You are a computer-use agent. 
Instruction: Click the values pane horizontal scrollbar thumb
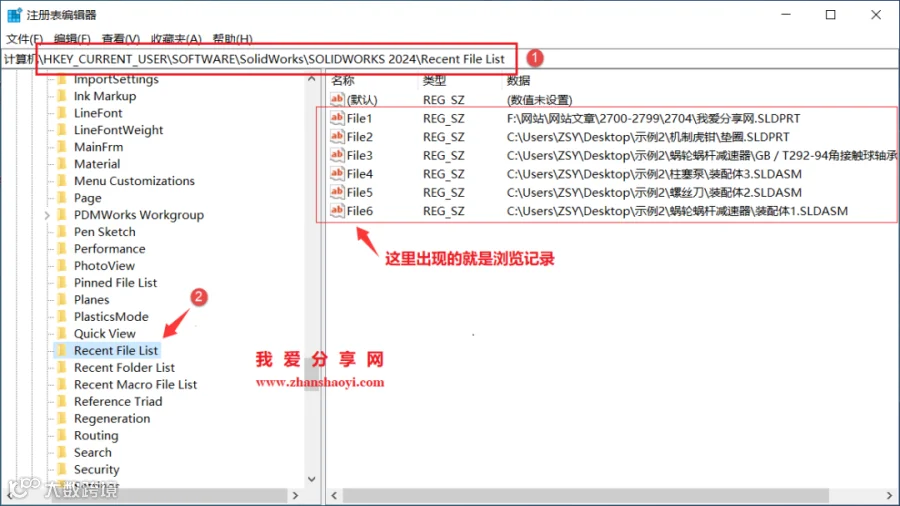(x=585, y=495)
